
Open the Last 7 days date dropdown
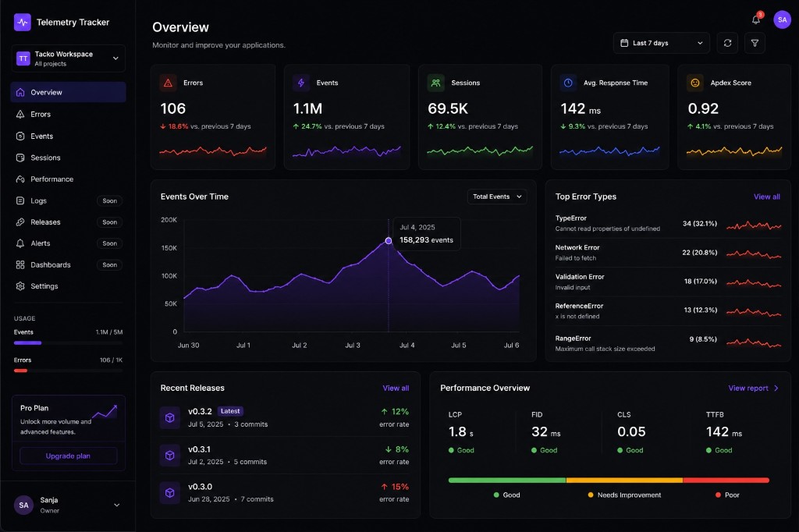point(662,44)
